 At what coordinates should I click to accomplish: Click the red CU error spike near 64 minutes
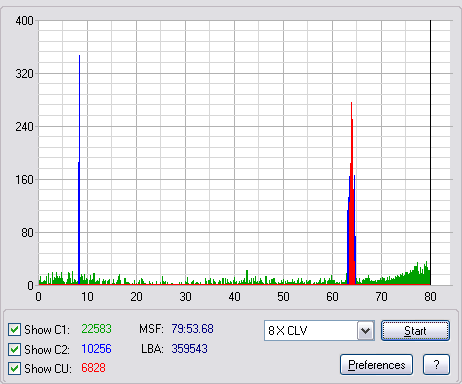[x=351, y=193]
